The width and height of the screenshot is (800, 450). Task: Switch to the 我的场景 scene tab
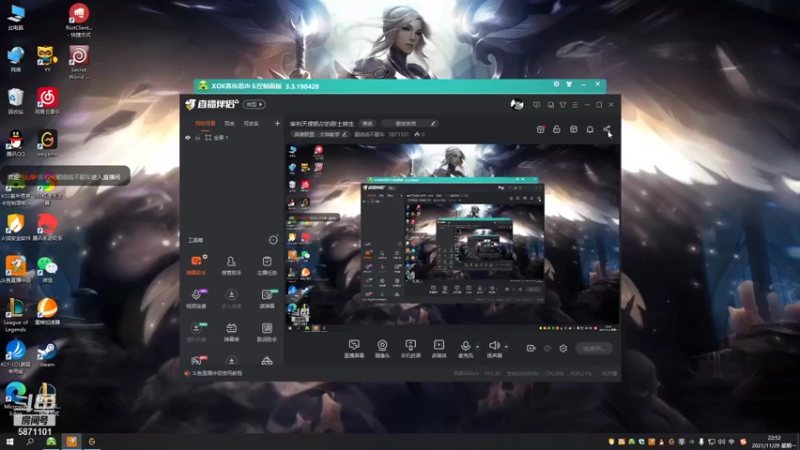point(205,123)
